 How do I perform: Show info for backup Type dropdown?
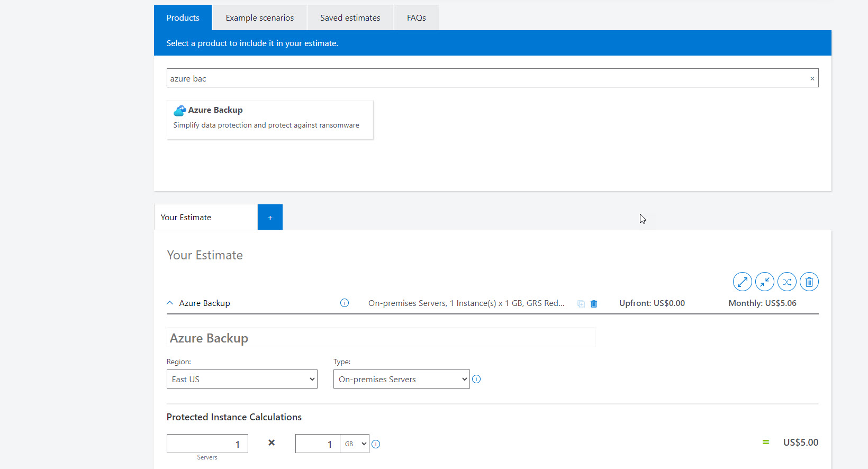click(476, 379)
